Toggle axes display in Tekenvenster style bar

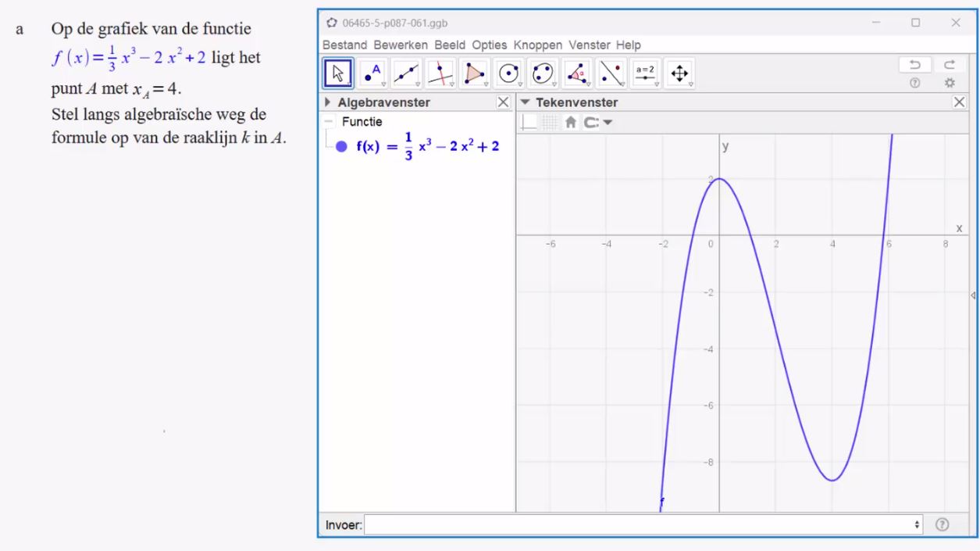[529, 123]
